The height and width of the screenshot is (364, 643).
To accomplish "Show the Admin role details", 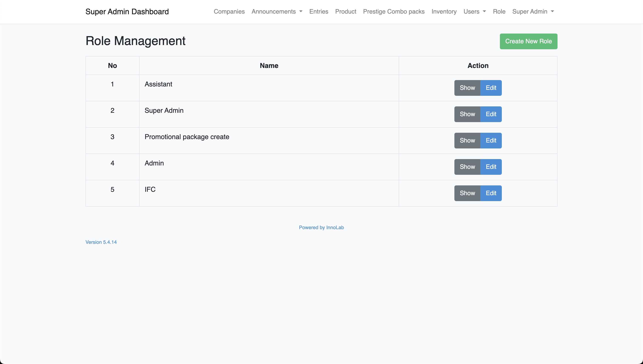I will pos(467,167).
